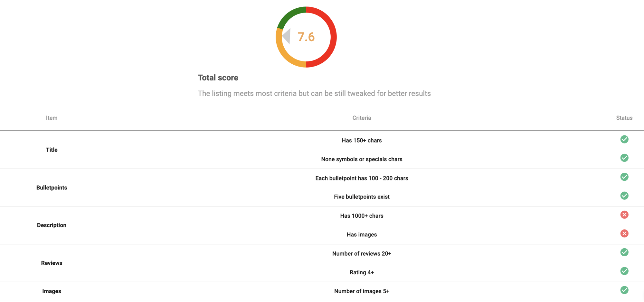Click green check for None symbols criteria
This screenshot has height=302, width=644.
point(624,158)
